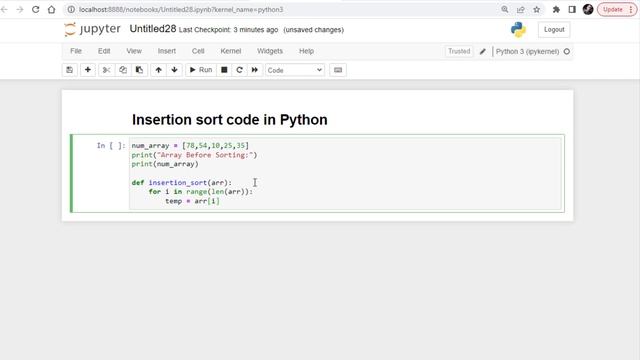Screen dimensions: 640x360
Task: Click the unsaved changes status text
Action: point(313,30)
